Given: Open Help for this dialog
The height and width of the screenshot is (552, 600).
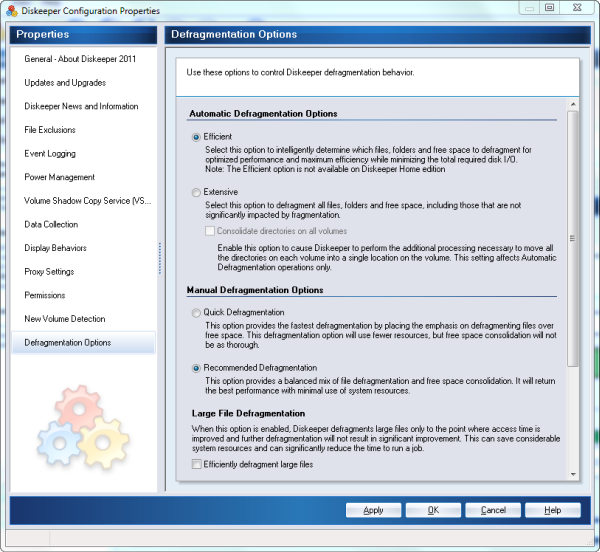Looking at the screenshot, I should click(553, 510).
